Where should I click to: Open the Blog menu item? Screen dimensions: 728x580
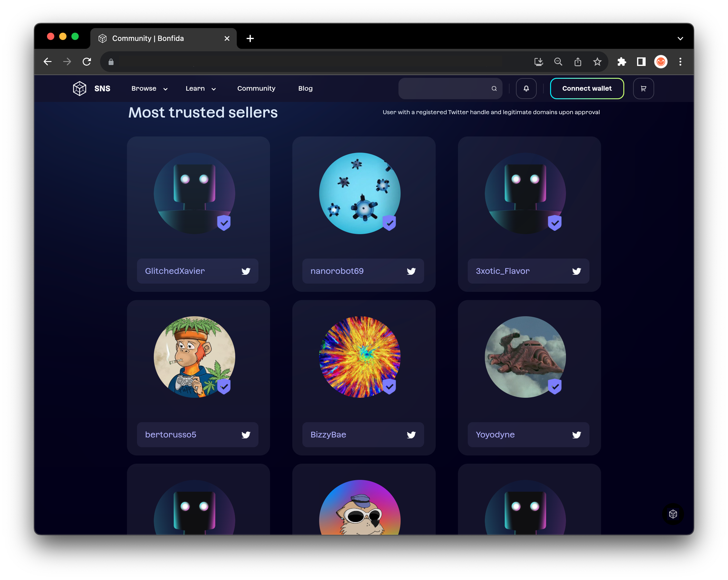(x=305, y=89)
